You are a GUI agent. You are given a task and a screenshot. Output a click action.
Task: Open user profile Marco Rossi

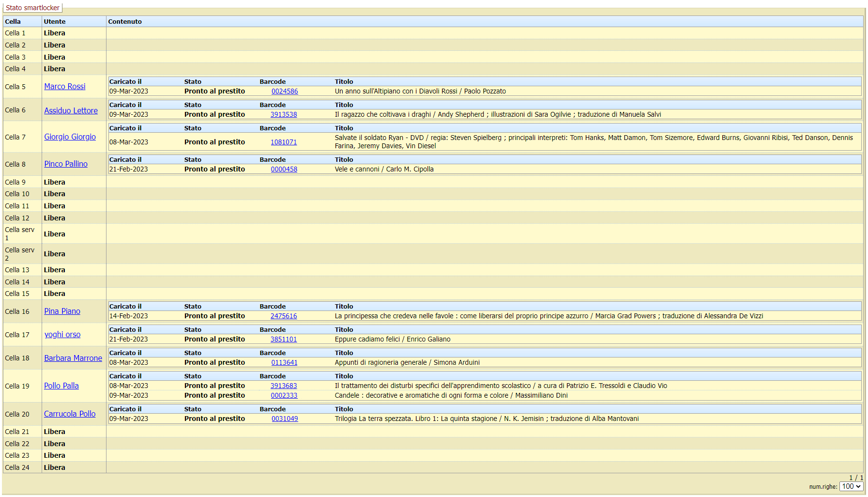click(x=64, y=86)
